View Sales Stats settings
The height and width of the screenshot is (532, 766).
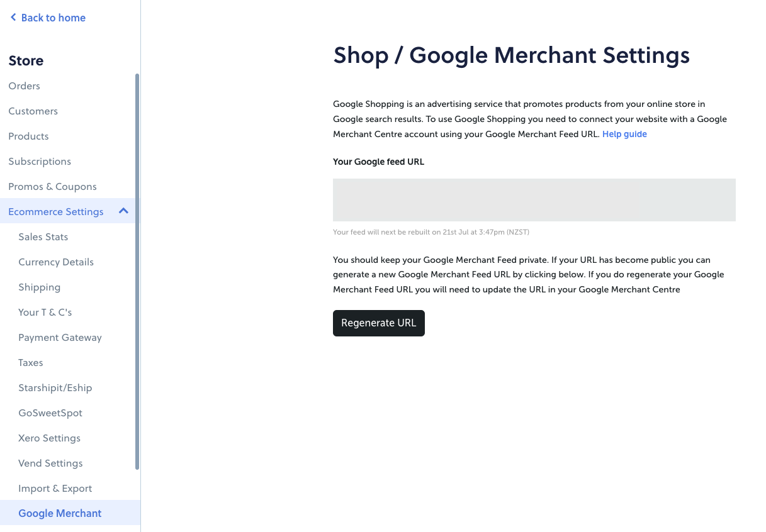click(x=43, y=237)
